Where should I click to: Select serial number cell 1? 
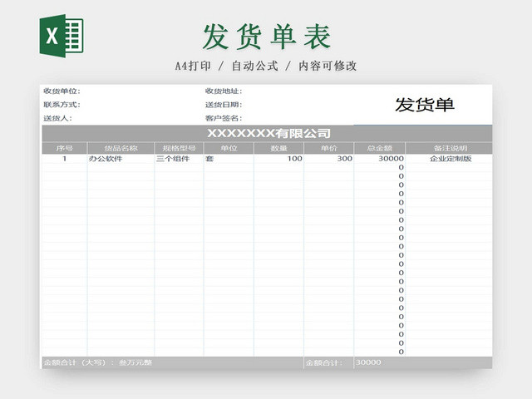pos(65,159)
